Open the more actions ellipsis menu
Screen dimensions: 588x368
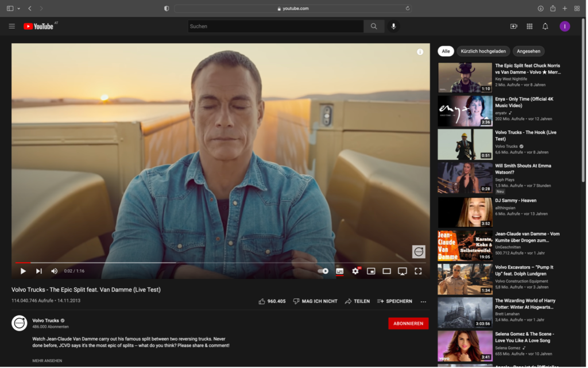pos(423,302)
